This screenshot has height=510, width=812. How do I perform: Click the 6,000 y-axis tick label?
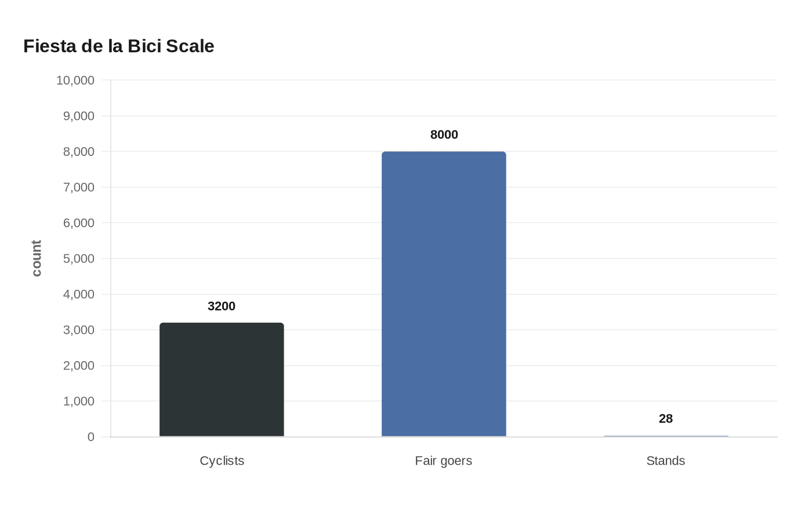click(79, 223)
